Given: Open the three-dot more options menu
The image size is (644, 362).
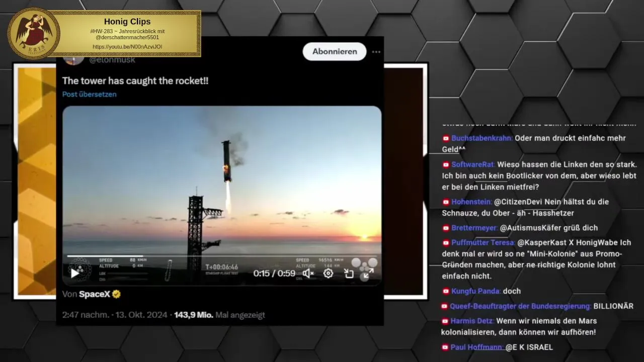Looking at the screenshot, I should point(376,52).
